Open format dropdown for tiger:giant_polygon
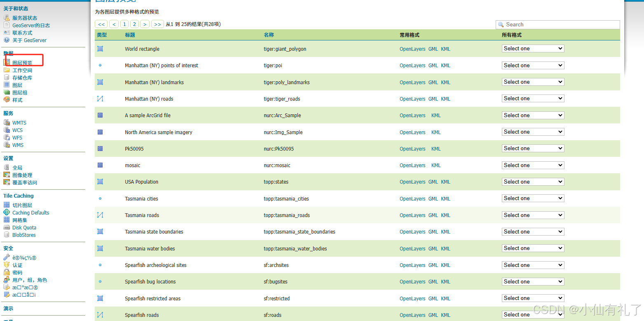The height and width of the screenshot is (321, 644). (x=533, y=49)
